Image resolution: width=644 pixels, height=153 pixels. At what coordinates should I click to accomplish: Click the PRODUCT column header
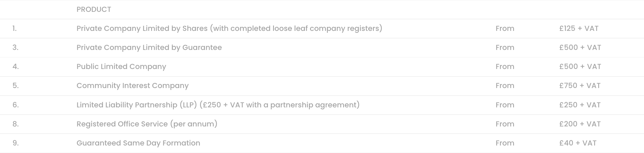(94, 10)
